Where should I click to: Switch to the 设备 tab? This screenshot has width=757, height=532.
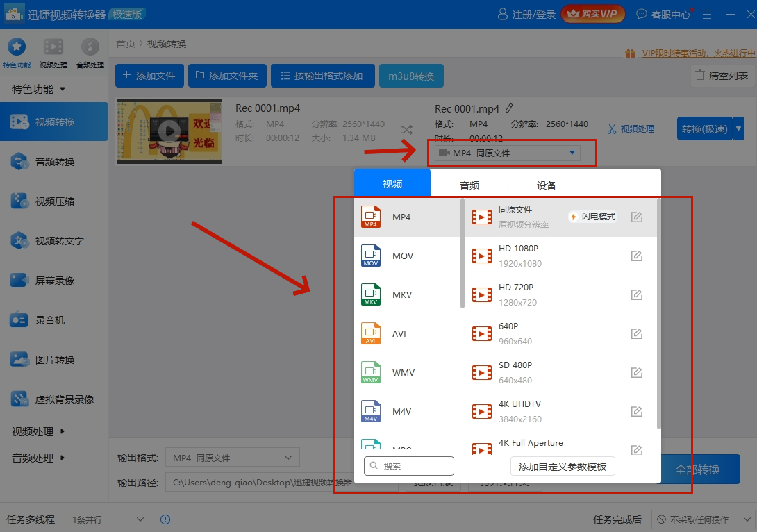click(546, 185)
